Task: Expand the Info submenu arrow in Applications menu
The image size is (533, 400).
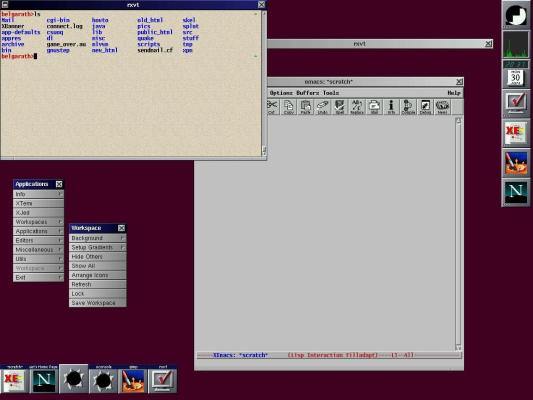Action: (60, 194)
